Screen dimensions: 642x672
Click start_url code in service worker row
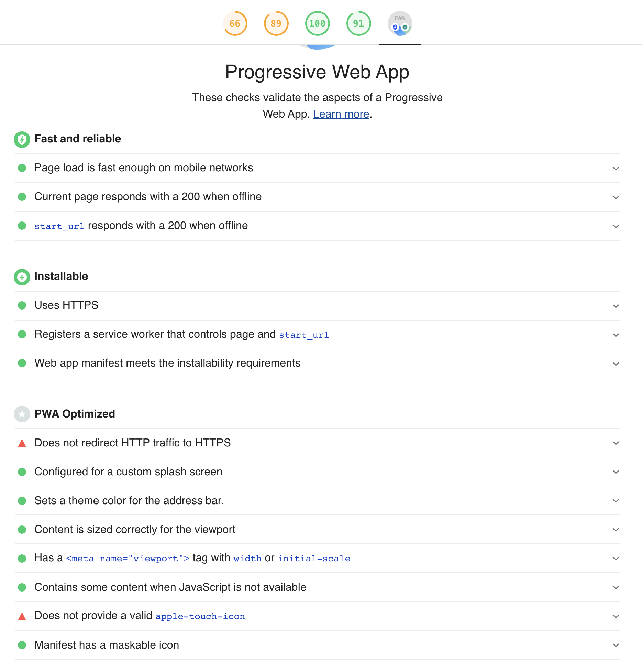point(304,335)
